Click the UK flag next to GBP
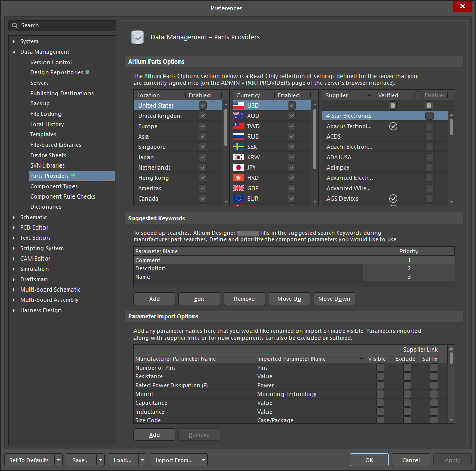 click(239, 188)
